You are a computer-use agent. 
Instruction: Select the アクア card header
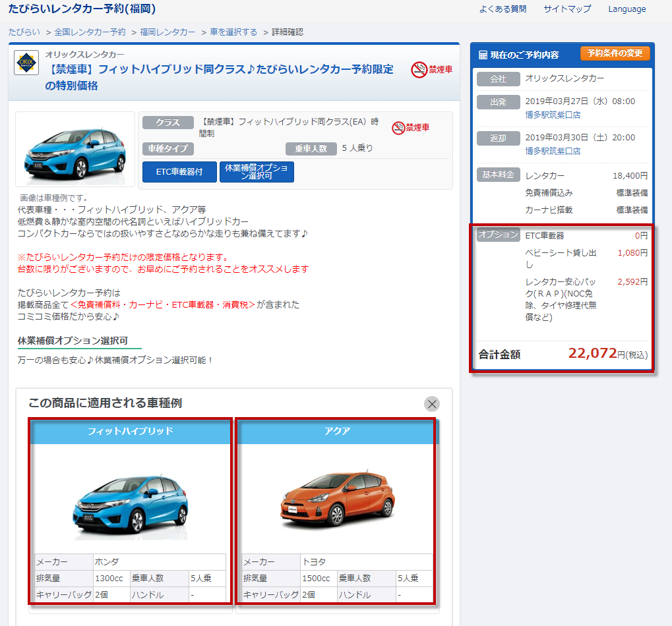coord(337,431)
